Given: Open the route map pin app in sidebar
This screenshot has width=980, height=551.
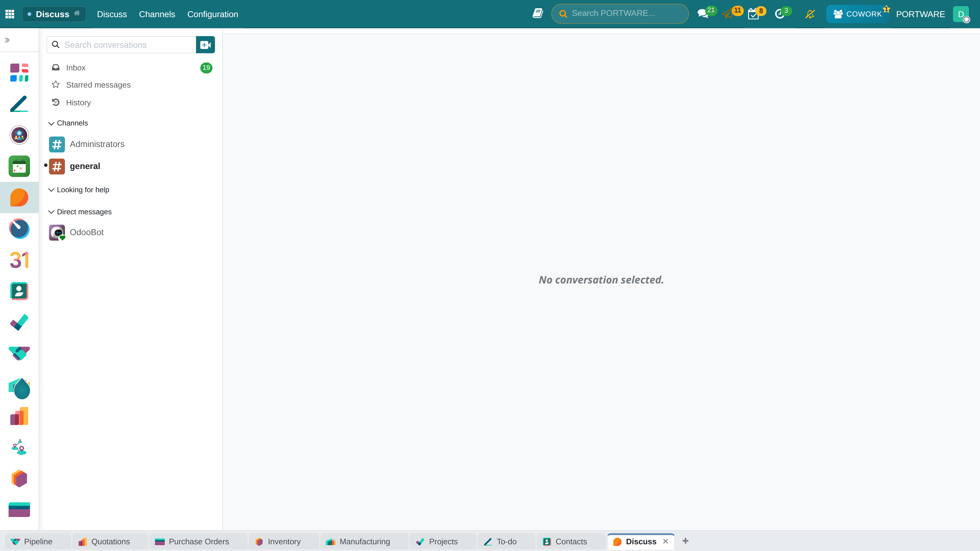Looking at the screenshot, I should 19,447.
